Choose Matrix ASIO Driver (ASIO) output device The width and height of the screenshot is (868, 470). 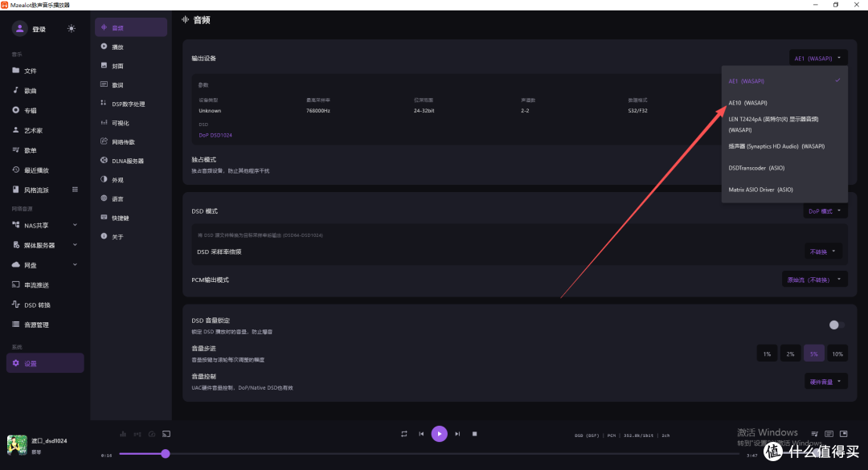pyautogui.click(x=784, y=190)
